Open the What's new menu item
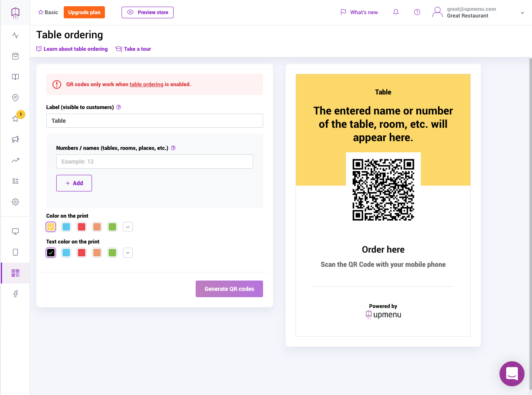532x395 pixels. [x=359, y=12]
